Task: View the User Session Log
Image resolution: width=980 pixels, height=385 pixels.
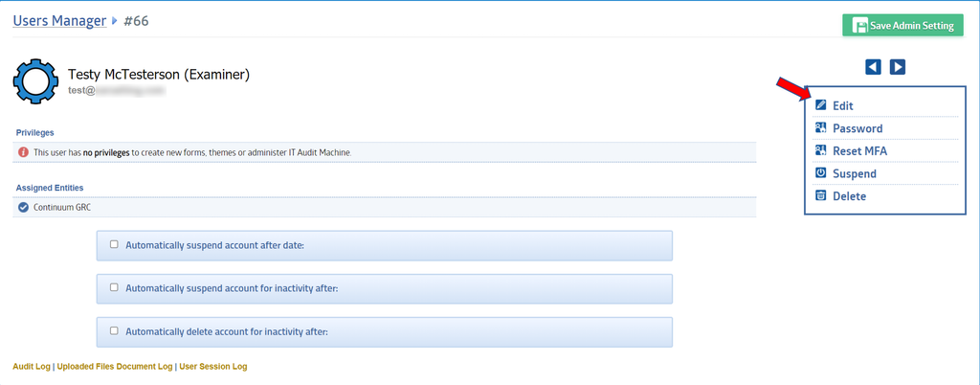Action: coord(213,366)
